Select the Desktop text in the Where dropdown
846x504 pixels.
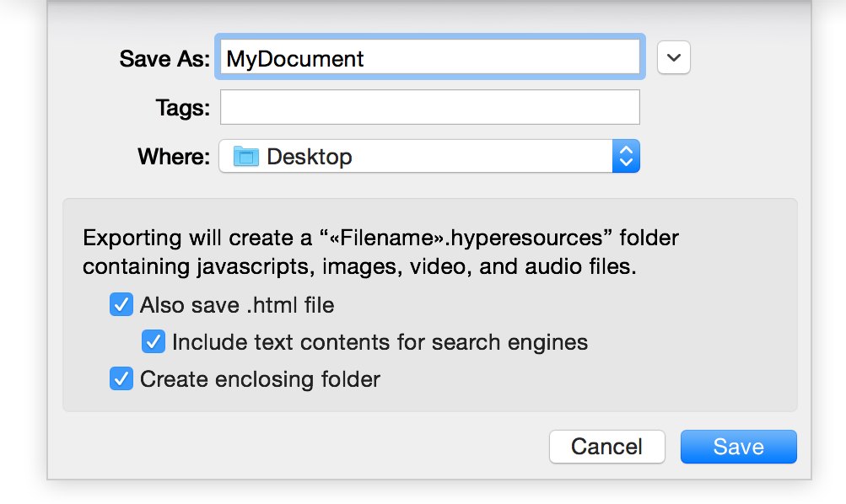pyautogui.click(x=310, y=157)
